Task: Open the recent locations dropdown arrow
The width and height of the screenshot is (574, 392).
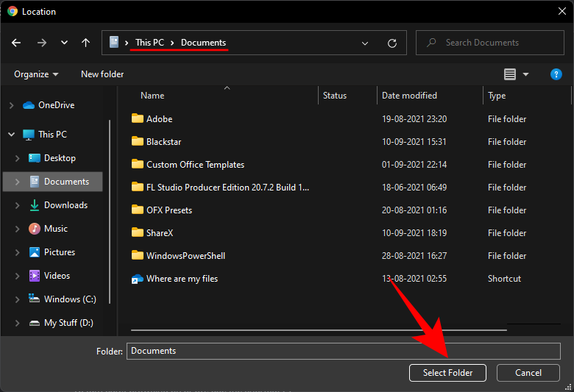Action: [x=64, y=43]
